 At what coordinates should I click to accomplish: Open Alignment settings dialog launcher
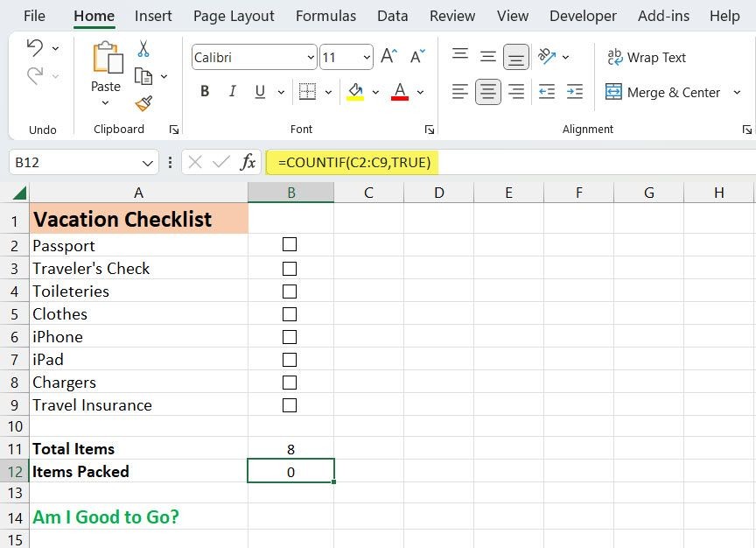(747, 130)
